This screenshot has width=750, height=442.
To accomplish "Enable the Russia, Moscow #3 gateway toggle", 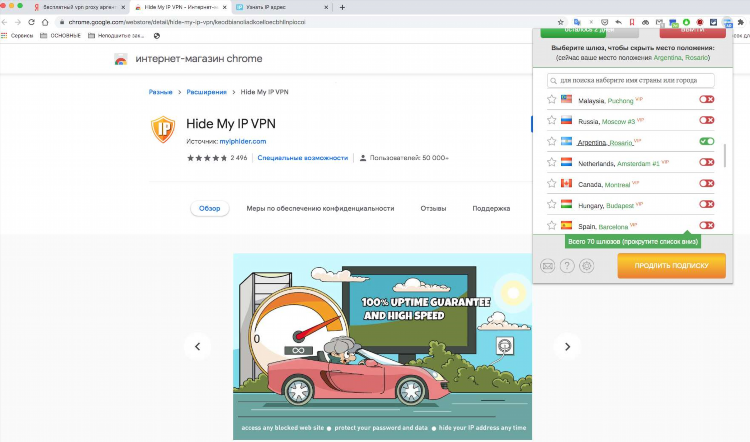I will click(x=706, y=120).
